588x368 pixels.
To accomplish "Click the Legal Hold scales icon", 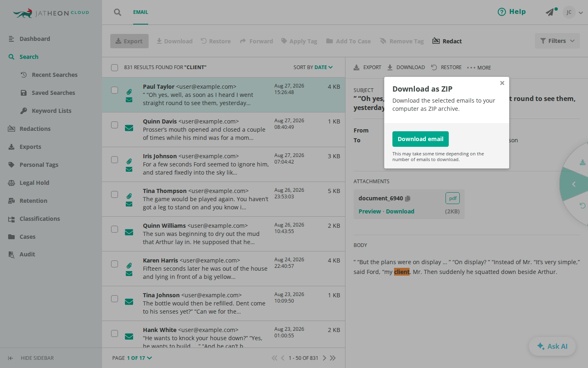I will tap(11, 183).
